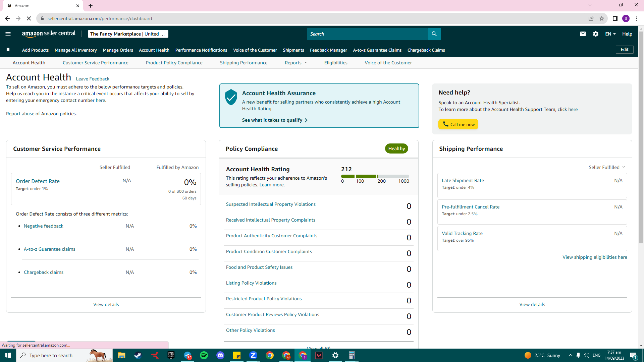Screen dimensions: 644x362
Task: Open Manage Orders in top menu
Action: coord(118,50)
